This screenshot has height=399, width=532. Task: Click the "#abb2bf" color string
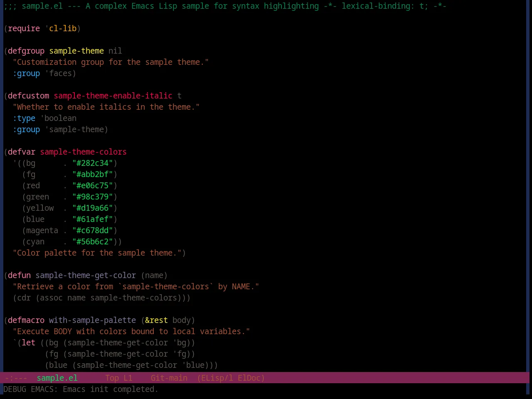(93, 174)
